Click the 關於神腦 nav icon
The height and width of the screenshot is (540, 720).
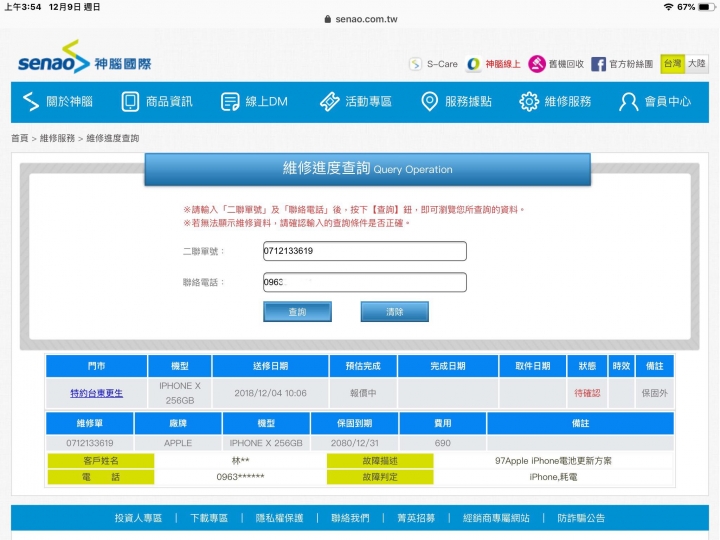coord(31,101)
